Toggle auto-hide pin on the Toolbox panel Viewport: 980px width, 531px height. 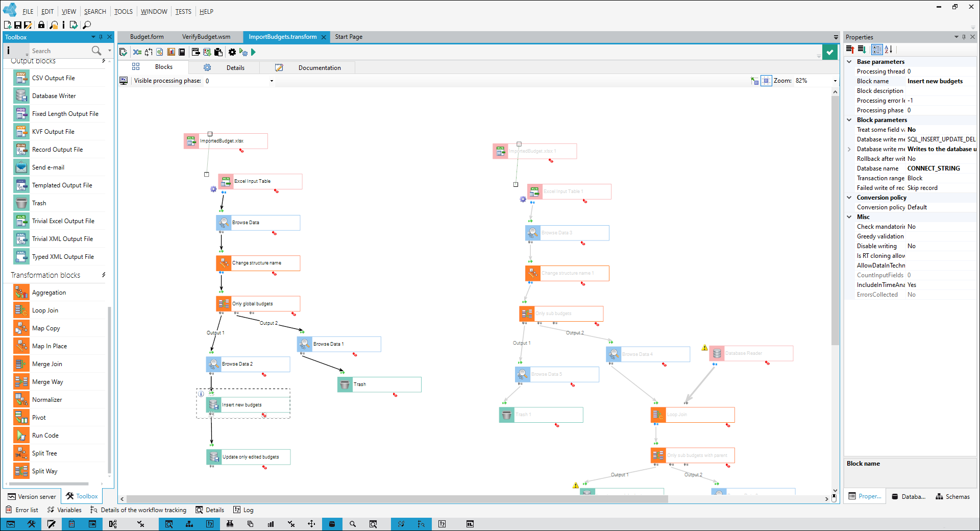101,37
